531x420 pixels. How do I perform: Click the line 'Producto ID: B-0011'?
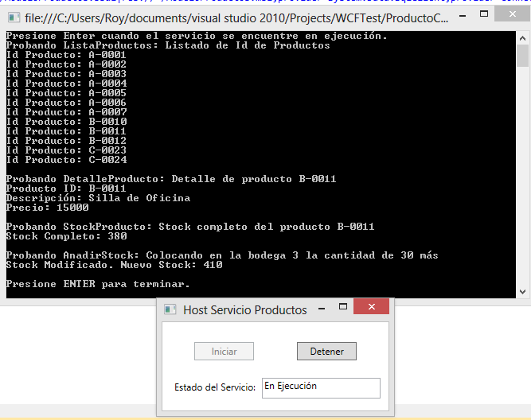(x=66, y=189)
